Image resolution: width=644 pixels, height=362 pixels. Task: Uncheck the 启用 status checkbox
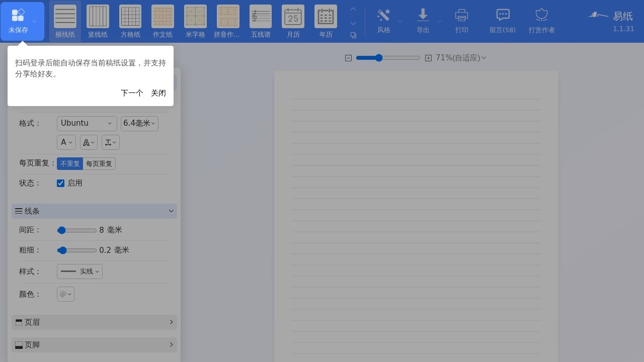tap(61, 183)
